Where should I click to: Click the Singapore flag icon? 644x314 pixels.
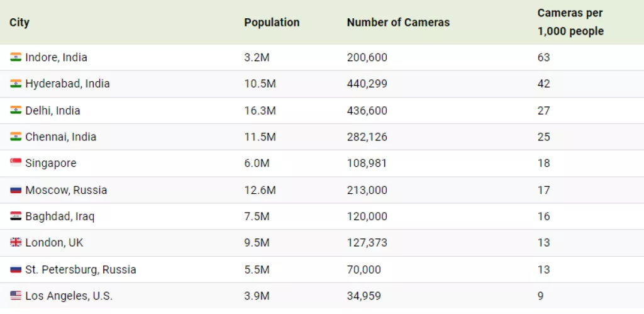[16, 163]
